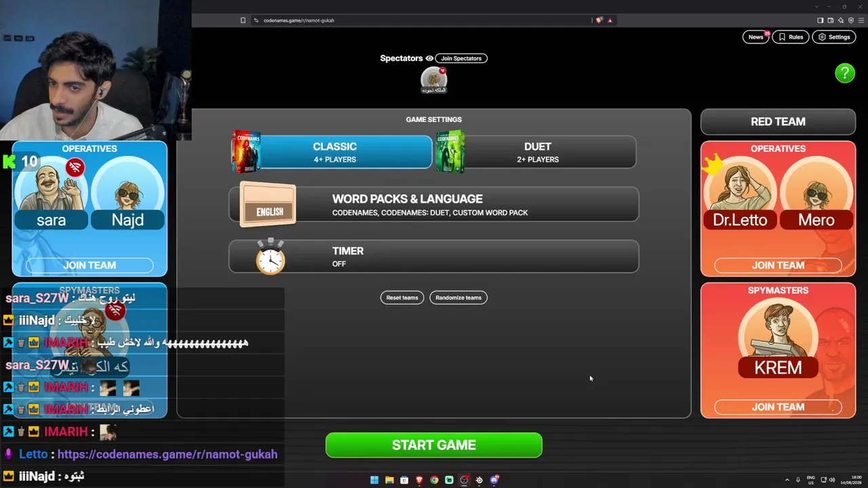
Task: Open the browser hamburger menu
Action: pyautogui.click(x=861, y=20)
